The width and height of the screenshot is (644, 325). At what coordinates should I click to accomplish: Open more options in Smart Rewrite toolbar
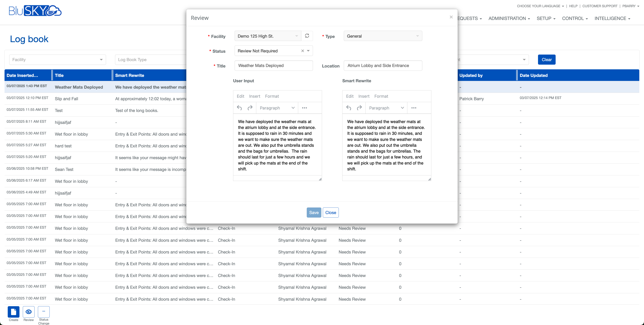click(414, 108)
